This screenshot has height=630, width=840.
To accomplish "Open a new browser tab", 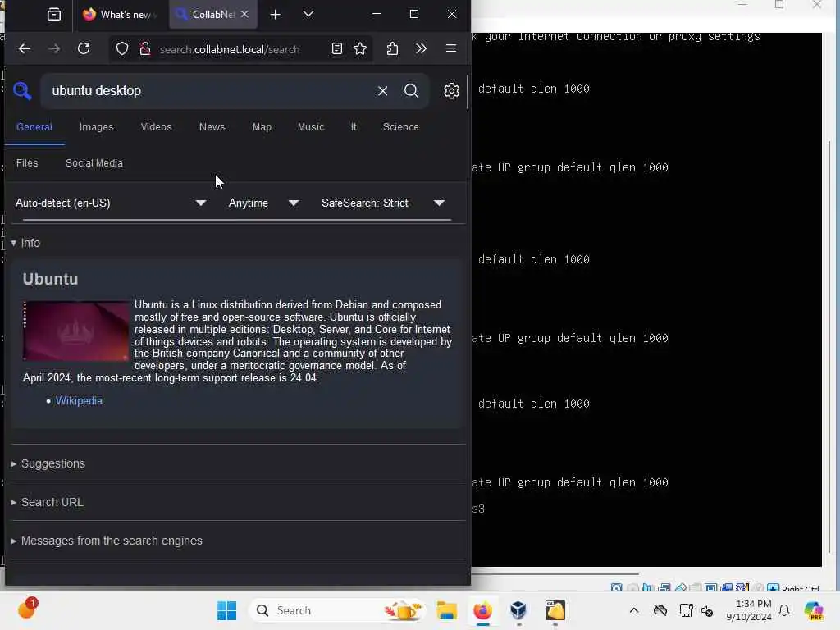I will (276, 15).
